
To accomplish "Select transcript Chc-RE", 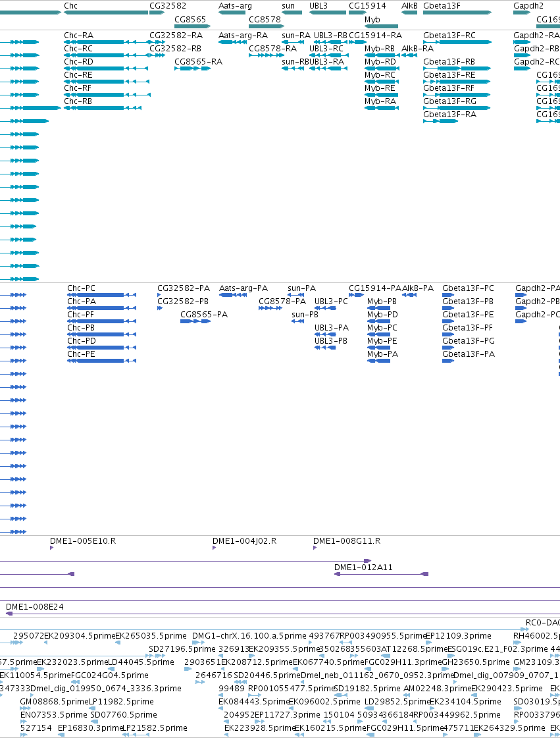I will click(78, 75).
